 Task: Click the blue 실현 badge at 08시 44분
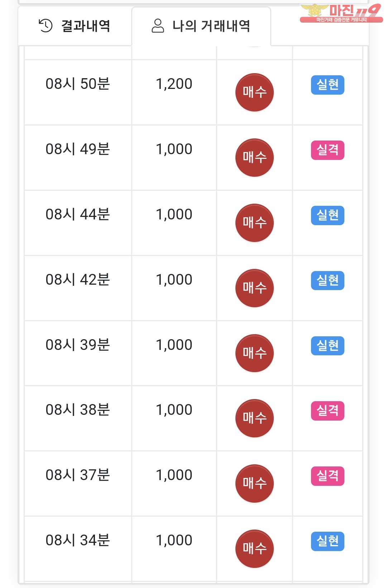click(328, 215)
